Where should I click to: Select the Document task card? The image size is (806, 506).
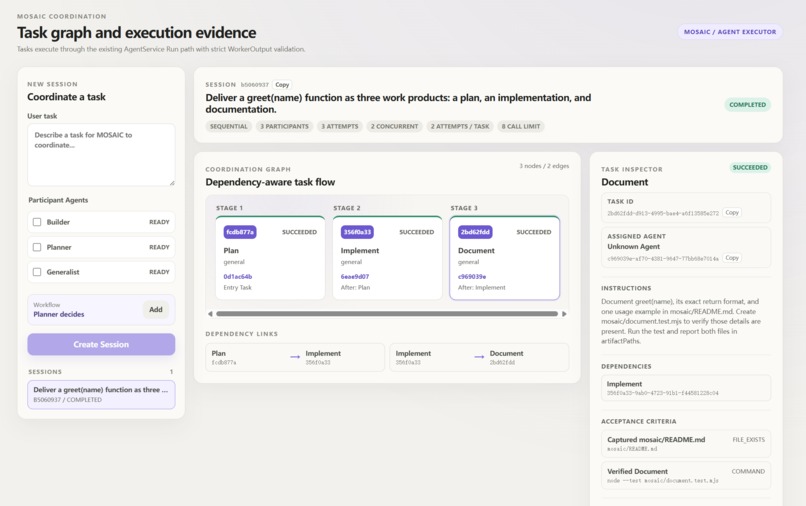(505, 258)
